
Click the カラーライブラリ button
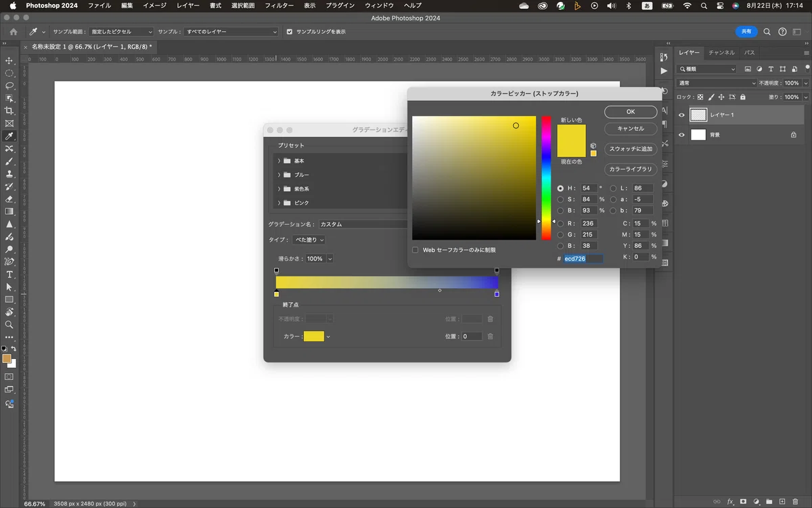point(631,169)
